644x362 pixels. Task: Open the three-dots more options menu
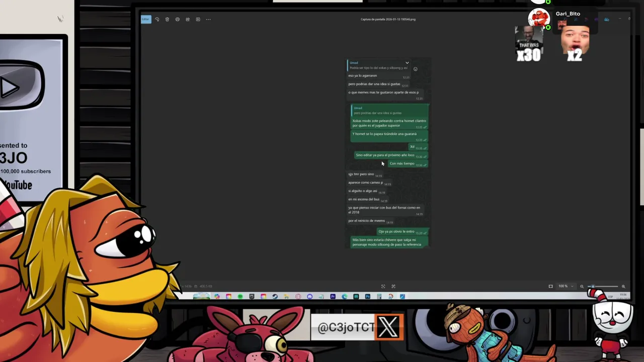pyautogui.click(x=208, y=19)
